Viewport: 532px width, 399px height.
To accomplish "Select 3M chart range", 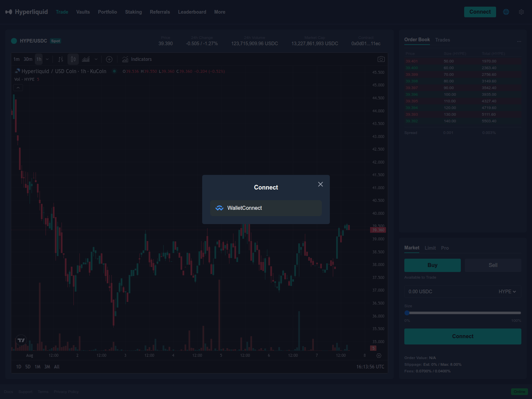I will tap(47, 367).
